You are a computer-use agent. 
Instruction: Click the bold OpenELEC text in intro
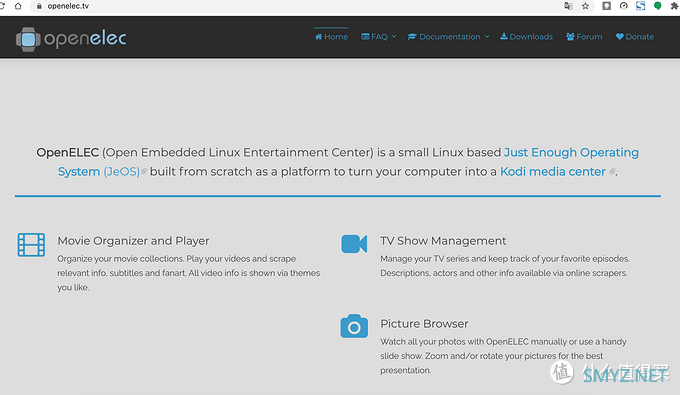(x=68, y=153)
